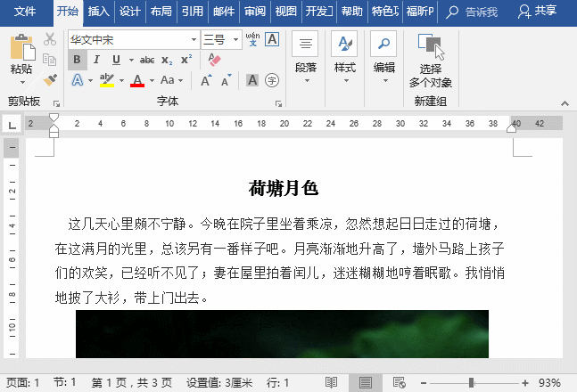
Task: Click the title 荷塘月色
Action: coord(283,188)
